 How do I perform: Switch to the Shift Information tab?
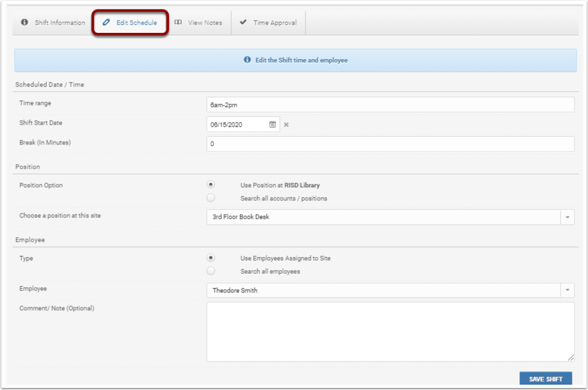click(53, 23)
